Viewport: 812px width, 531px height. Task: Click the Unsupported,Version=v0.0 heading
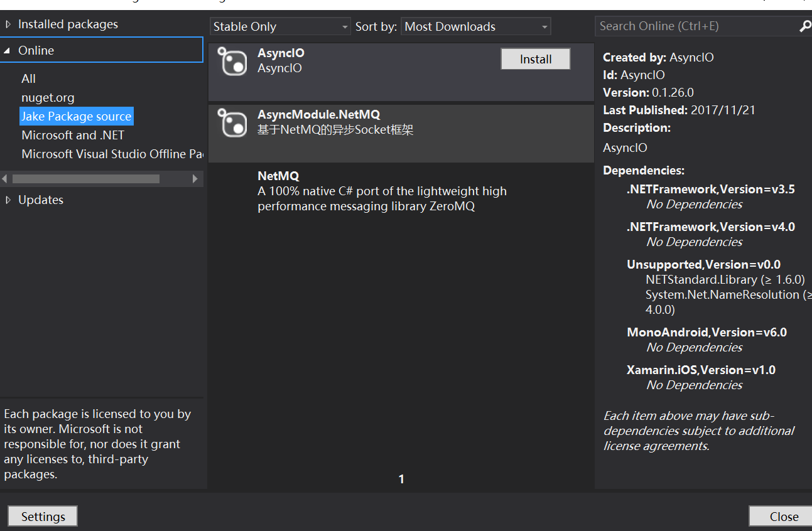(703, 265)
